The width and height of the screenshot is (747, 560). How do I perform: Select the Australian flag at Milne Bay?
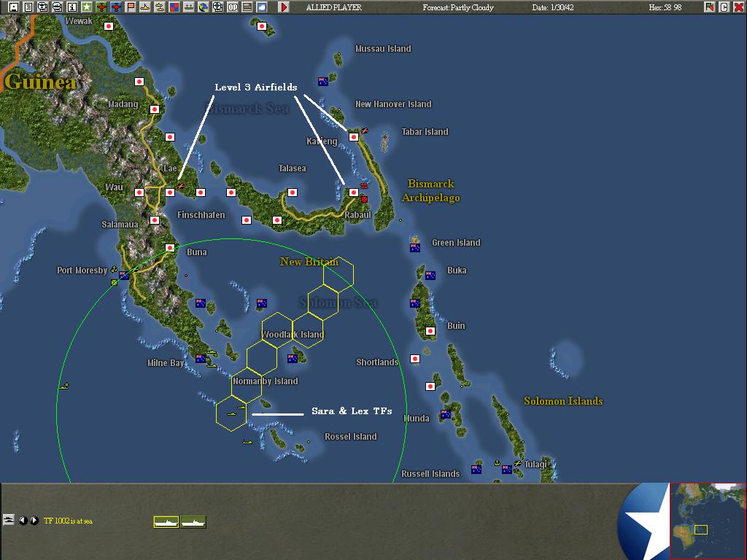[201, 359]
